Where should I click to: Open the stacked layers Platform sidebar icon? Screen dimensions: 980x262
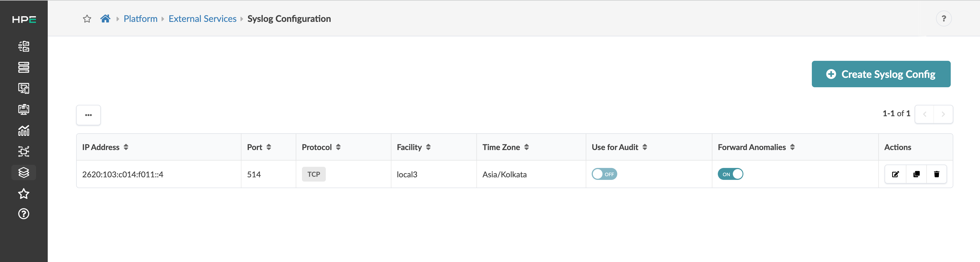click(24, 172)
